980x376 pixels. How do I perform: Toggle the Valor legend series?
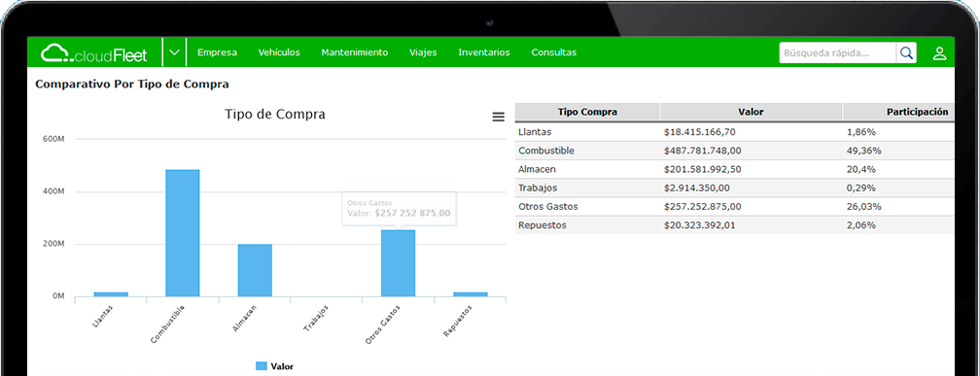coord(275,366)
